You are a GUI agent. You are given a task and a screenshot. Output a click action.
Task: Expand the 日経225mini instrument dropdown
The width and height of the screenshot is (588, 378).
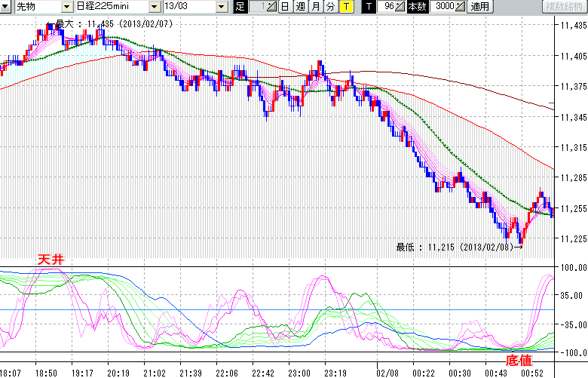155,7
